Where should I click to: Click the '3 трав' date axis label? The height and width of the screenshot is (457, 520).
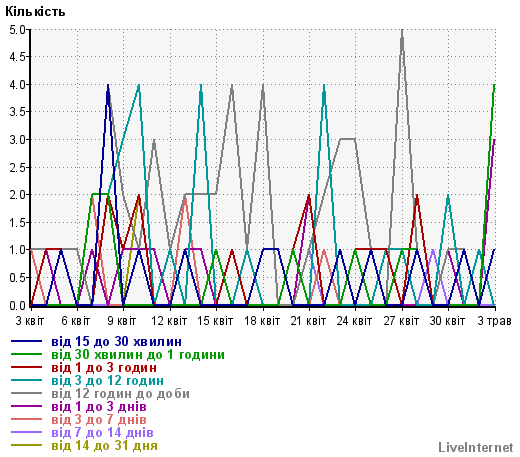[x=494, y=321]
